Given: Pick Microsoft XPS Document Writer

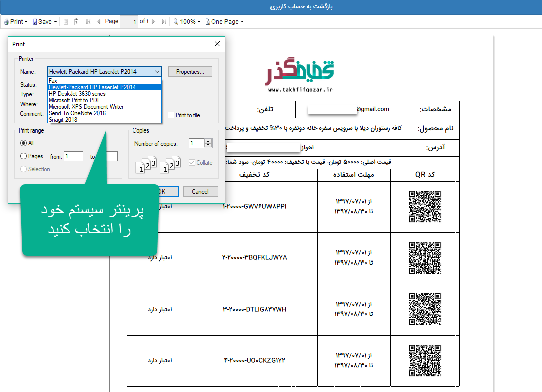Looking at the screenshot, I should point(104,107).
